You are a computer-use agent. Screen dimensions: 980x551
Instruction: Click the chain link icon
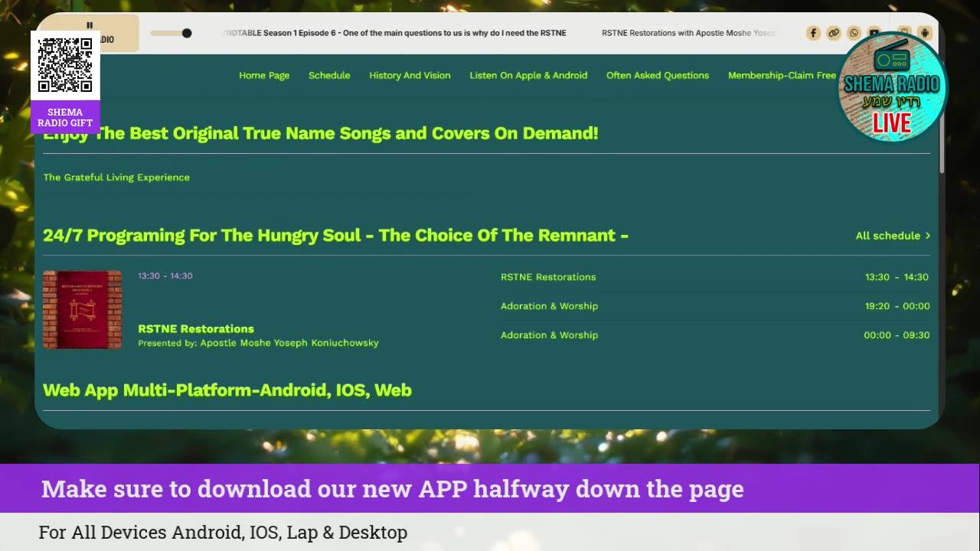click(x=834, y=33)
